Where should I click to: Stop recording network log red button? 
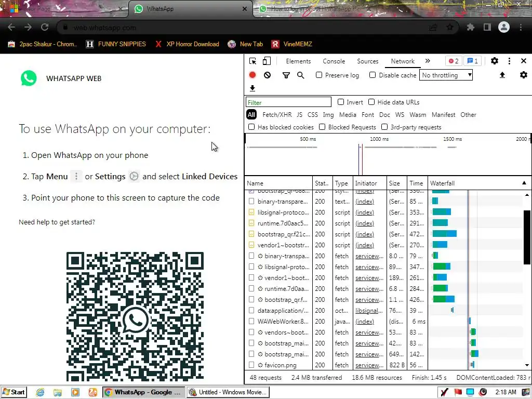click(252, 75)
